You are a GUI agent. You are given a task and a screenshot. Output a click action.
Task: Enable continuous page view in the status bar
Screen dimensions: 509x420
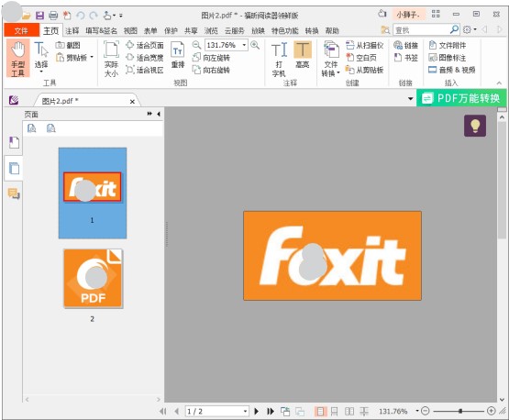(x=335, y=412)
